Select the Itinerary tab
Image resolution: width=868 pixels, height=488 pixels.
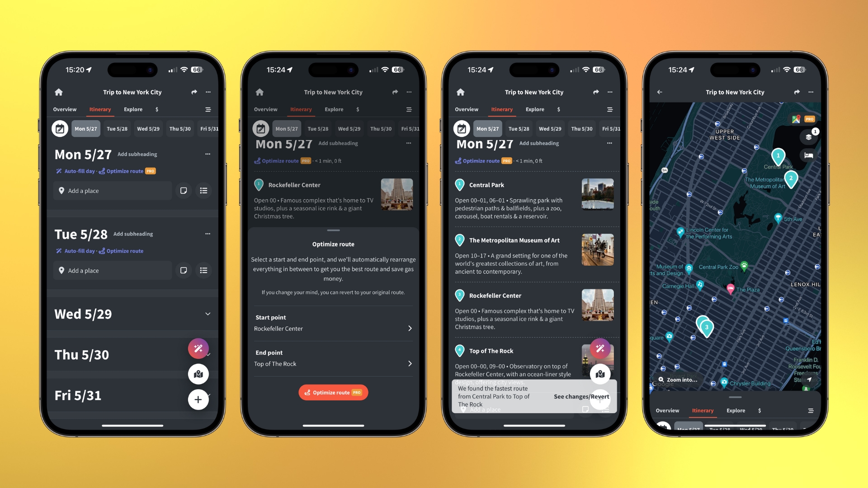pos(100,109)
